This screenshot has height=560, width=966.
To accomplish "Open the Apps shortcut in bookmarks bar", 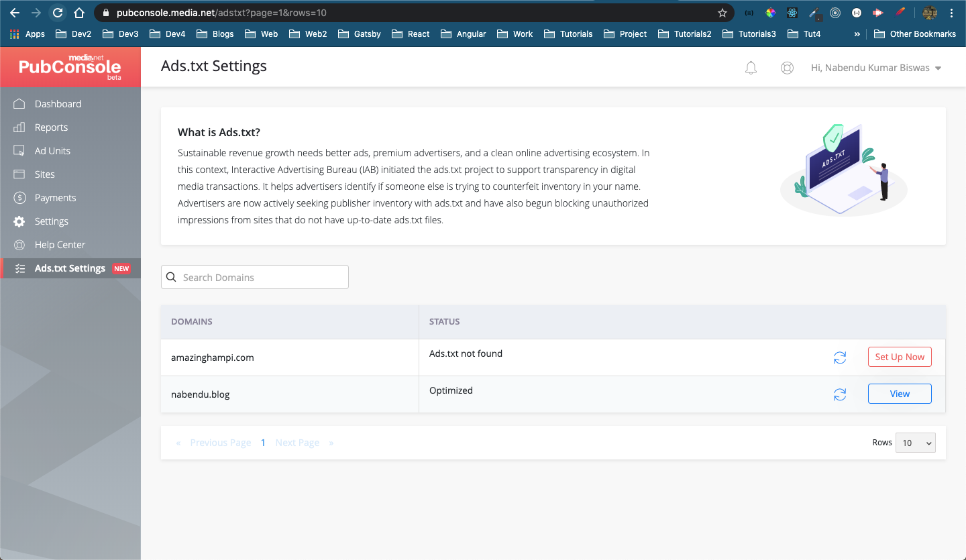I will tap(28, 34).
